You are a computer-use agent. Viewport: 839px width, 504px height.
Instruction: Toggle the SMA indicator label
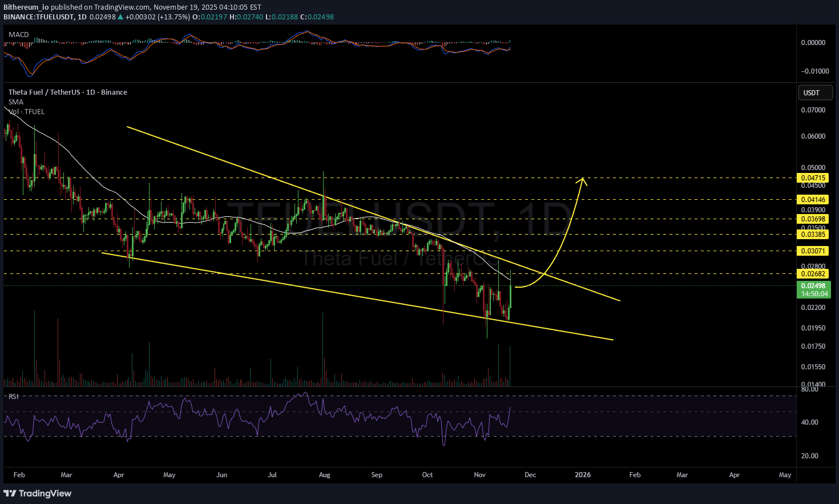pyautogui.click(x=16, y=102)
